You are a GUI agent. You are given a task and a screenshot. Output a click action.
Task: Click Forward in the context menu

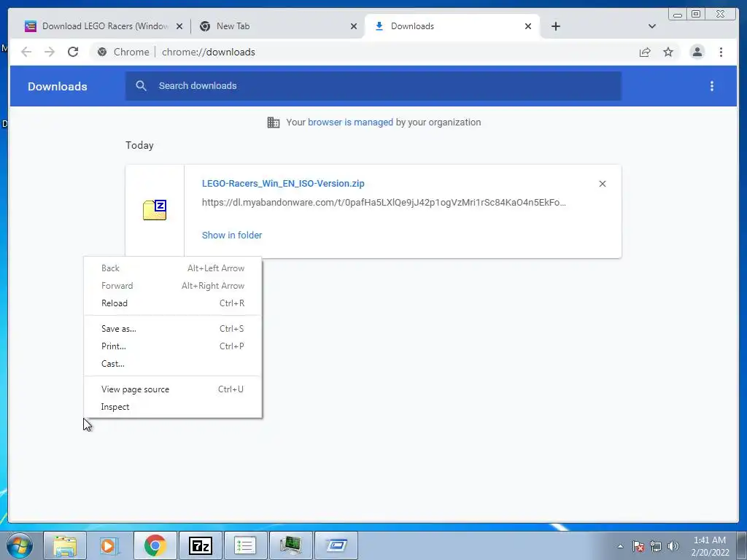pos(173,286)
